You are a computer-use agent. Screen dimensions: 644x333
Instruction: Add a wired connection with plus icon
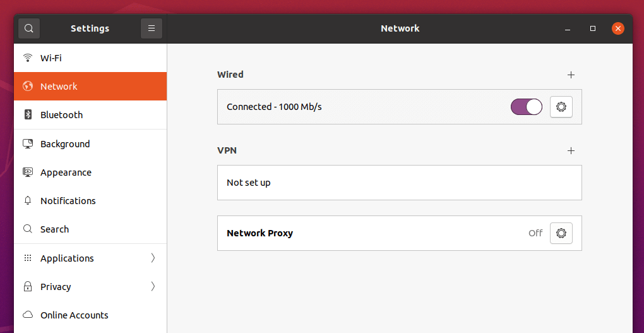[571, 75]
